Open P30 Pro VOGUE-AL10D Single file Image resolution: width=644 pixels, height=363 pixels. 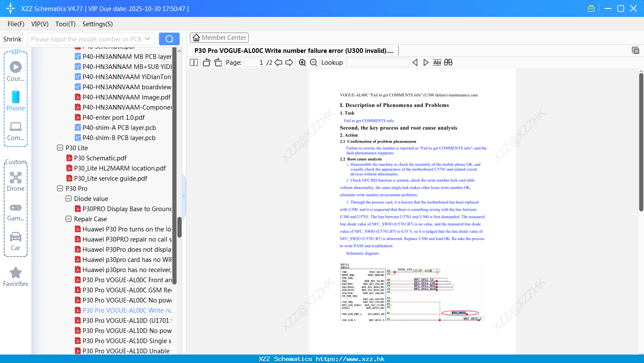123,341
